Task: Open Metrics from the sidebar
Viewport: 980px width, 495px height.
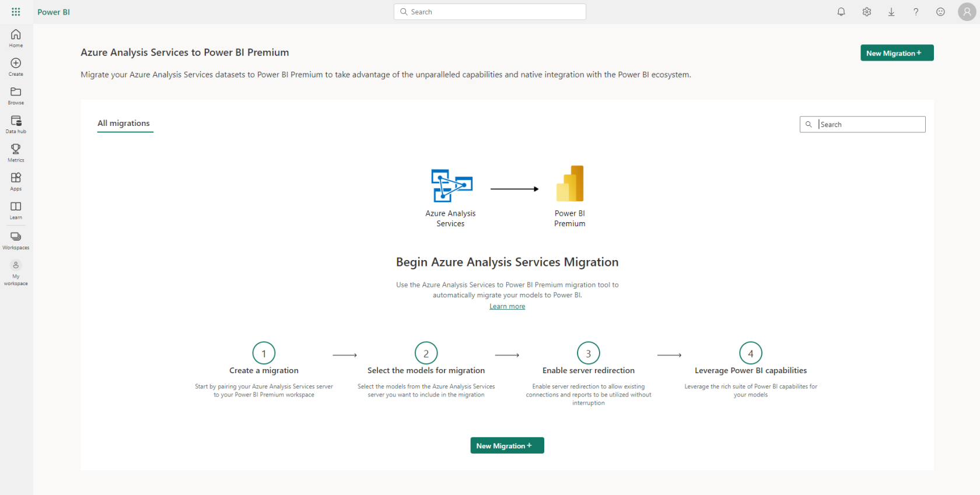Action: (16, 153)
